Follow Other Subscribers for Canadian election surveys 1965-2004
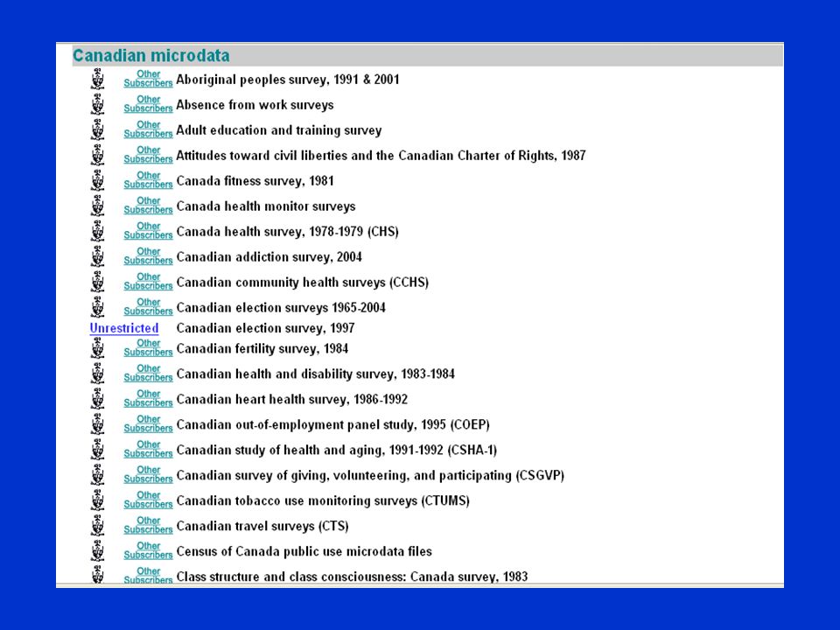840x630 pixels. (149, 306)
